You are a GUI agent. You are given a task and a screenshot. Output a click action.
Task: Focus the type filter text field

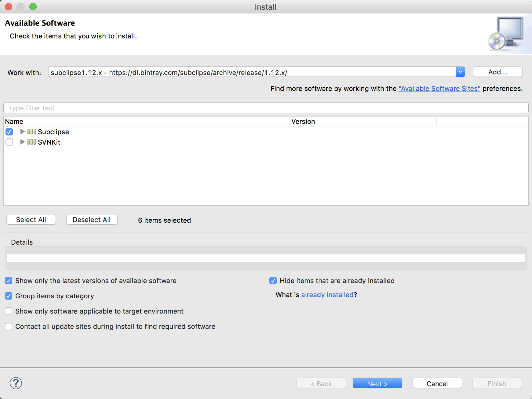coord(266,108)
